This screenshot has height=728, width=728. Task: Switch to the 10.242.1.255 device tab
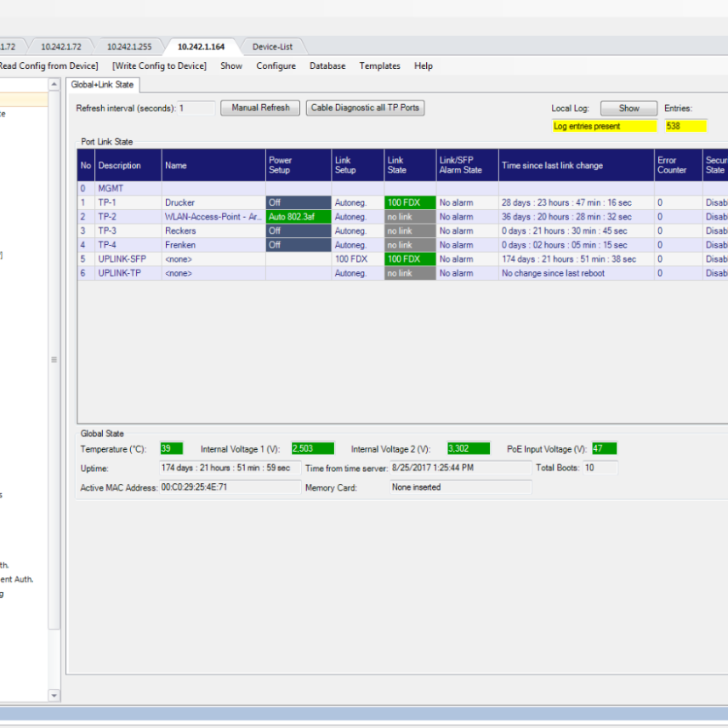click(129, 47)
